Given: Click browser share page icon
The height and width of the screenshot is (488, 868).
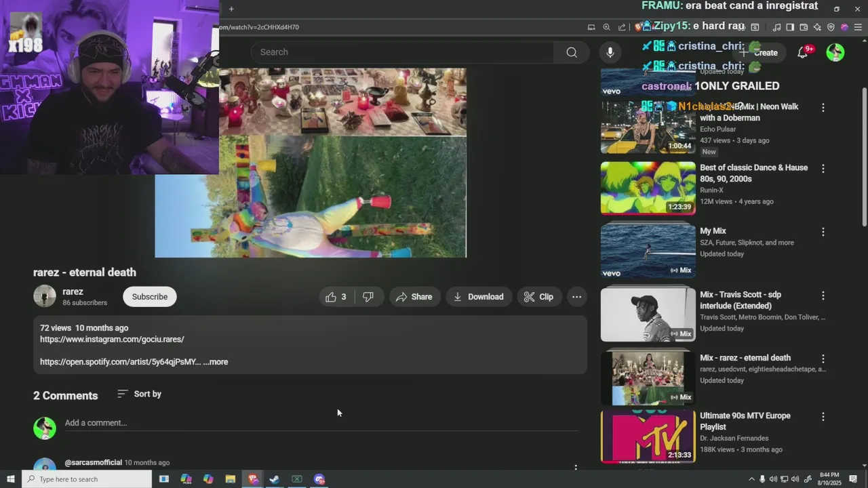Looking at the screenshot, I should (x=622, y=27).
